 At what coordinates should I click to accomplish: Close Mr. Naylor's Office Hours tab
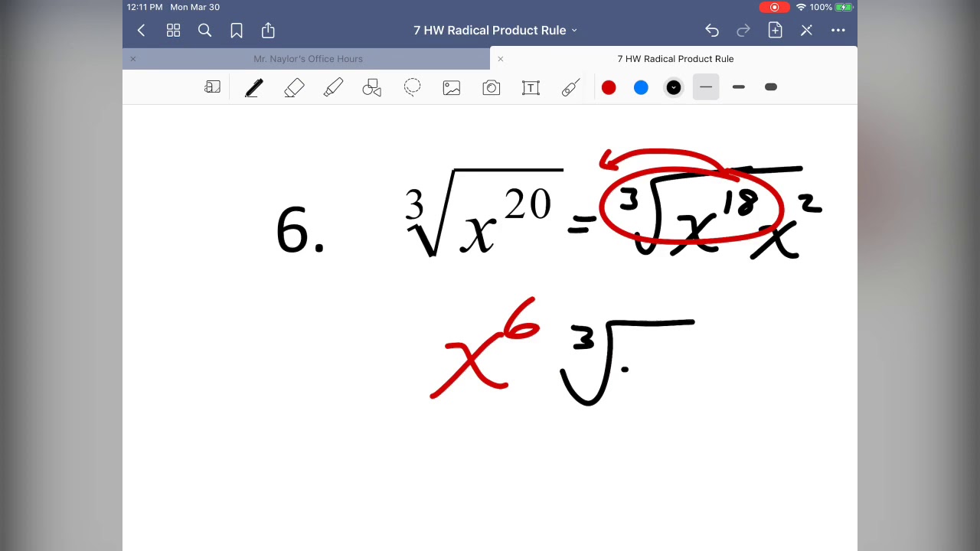pos(132,59)
